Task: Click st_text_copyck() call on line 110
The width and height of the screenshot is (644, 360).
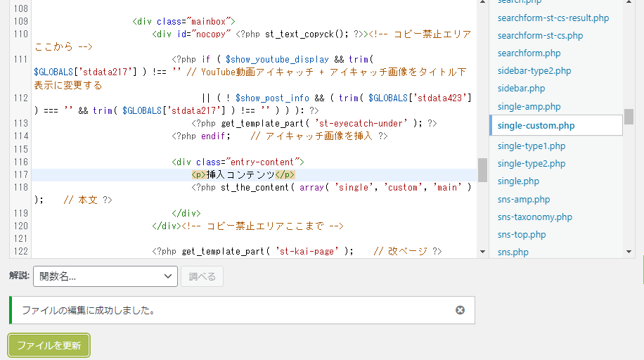Action: click(307, 34)
